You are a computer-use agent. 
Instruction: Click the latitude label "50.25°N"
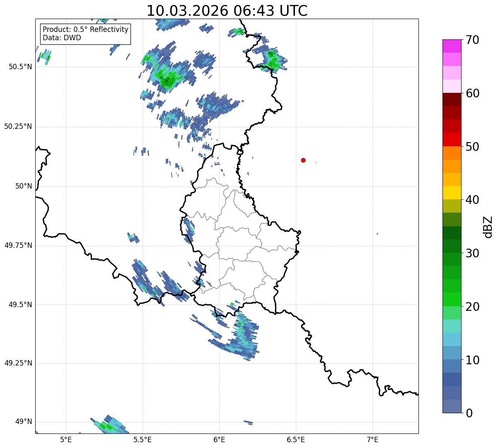coord(18,126)
